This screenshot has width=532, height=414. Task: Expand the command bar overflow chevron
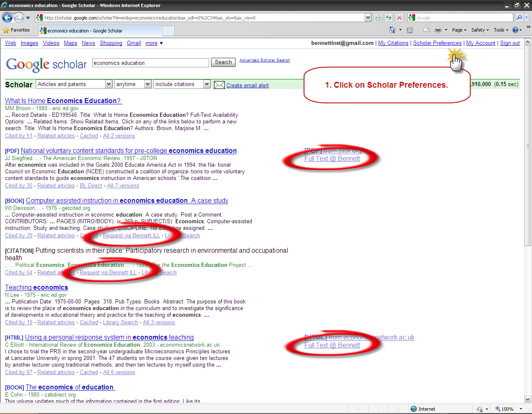pyautogui.click(x=528, y=27)
